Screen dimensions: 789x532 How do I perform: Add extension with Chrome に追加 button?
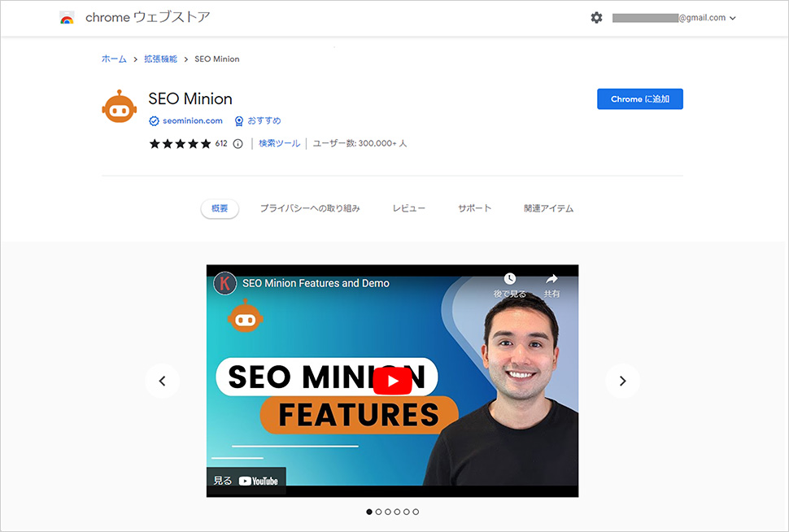(x=640, y=99)
